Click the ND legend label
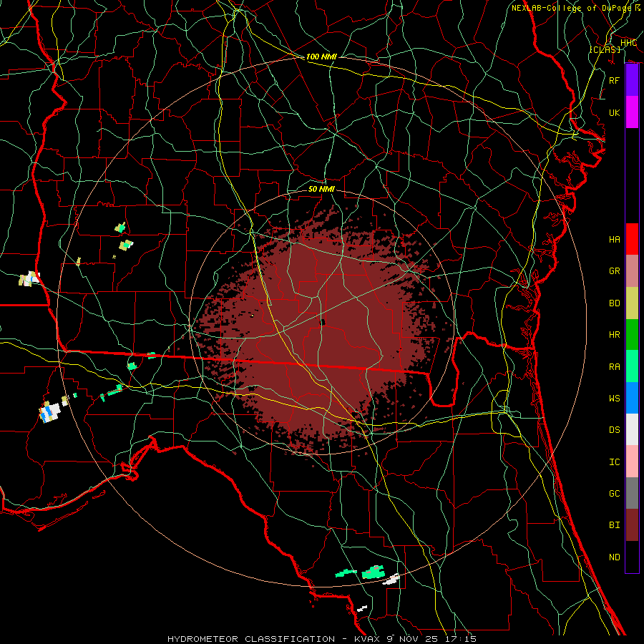Image resolution: width=644 pixels, height=644 pixels. [x=614, y=557]
